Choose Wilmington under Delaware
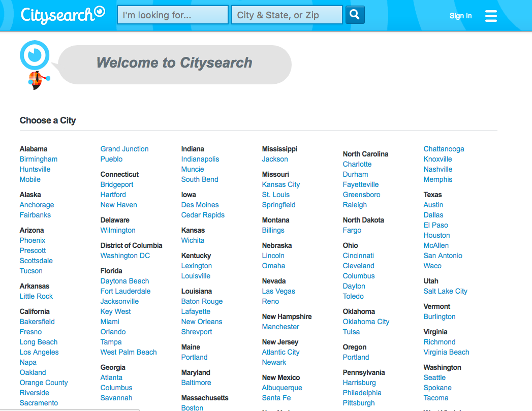Screen dimensions: 532x411 click(x=118, y=230)
